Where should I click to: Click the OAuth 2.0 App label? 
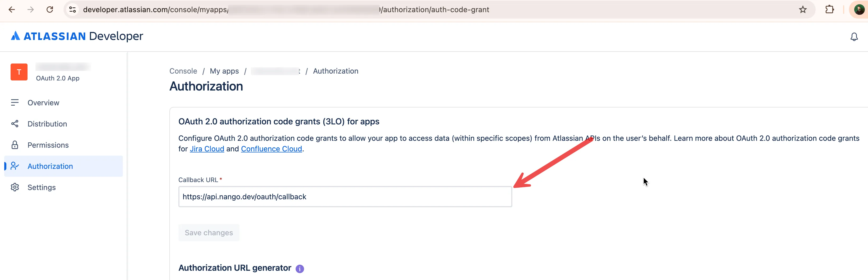click(58, 78)
